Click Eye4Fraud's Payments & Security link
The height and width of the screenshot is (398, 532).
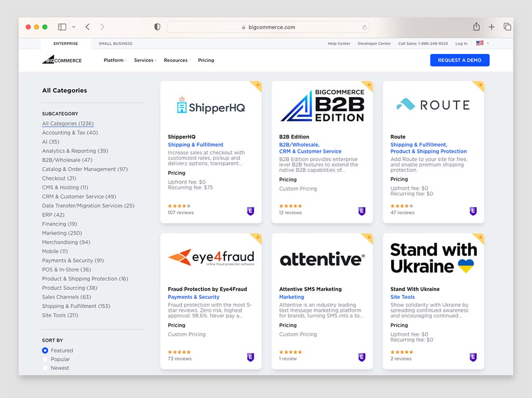193,297
